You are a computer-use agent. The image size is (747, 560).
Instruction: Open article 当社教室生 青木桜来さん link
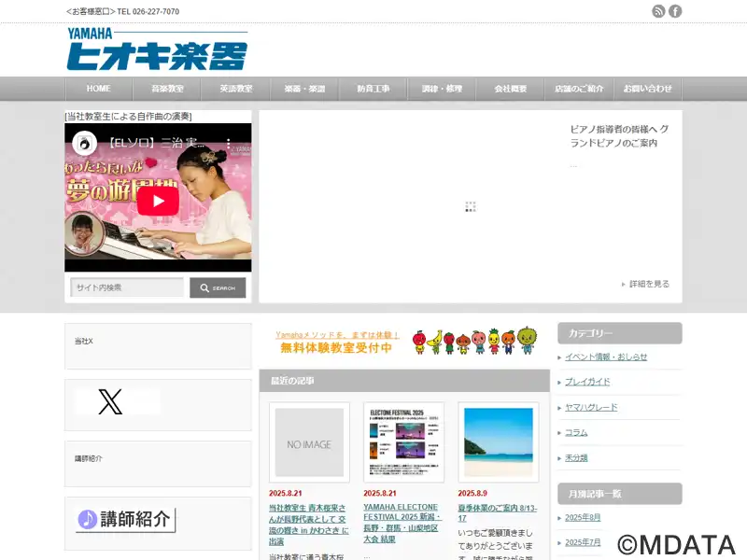click(309, 525)
